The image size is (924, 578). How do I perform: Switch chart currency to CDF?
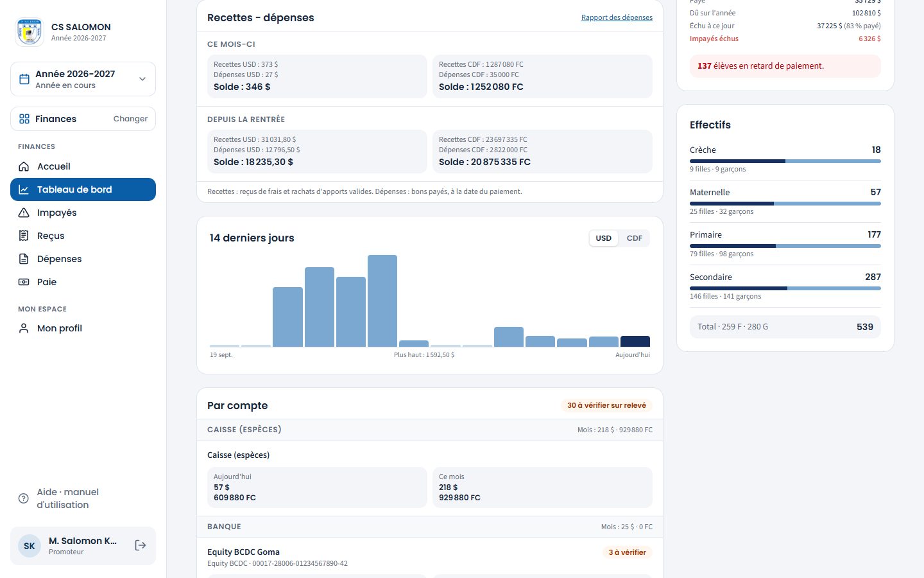(635, 238)
